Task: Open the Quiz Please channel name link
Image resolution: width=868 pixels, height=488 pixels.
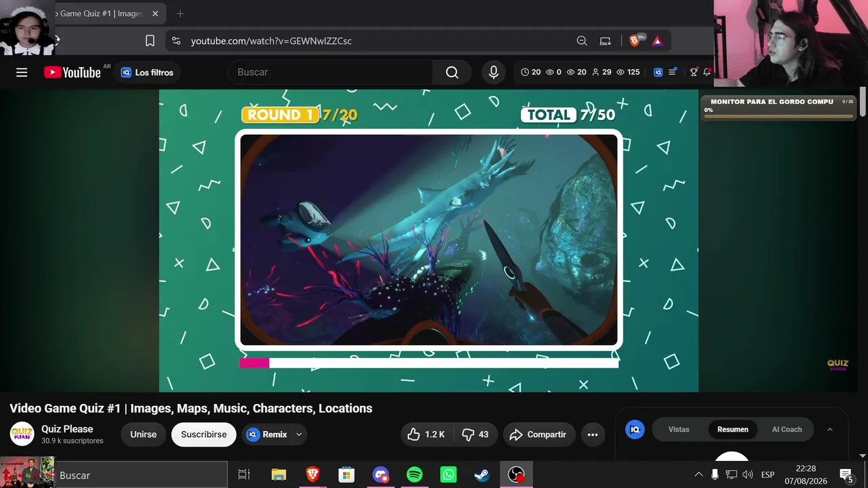Action: [x=67, y=429]
